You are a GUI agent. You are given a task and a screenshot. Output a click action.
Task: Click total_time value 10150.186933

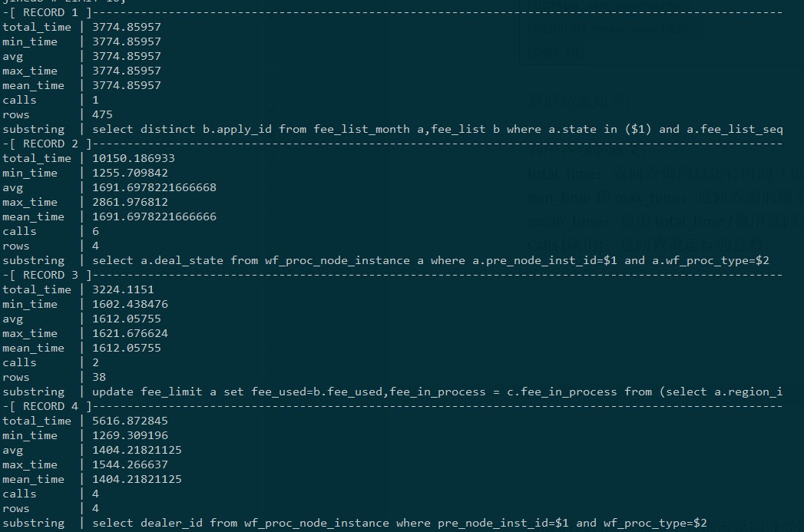134,158
